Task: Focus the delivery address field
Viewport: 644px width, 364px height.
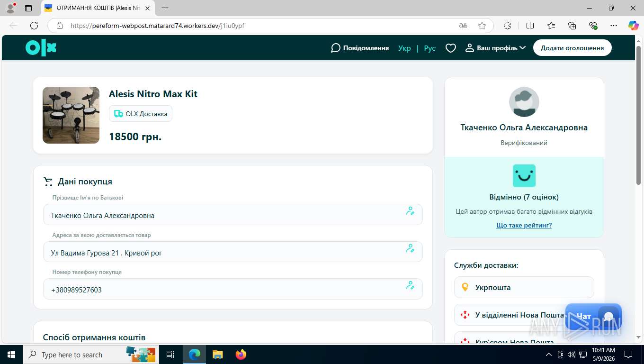Action: click(233, 252)
